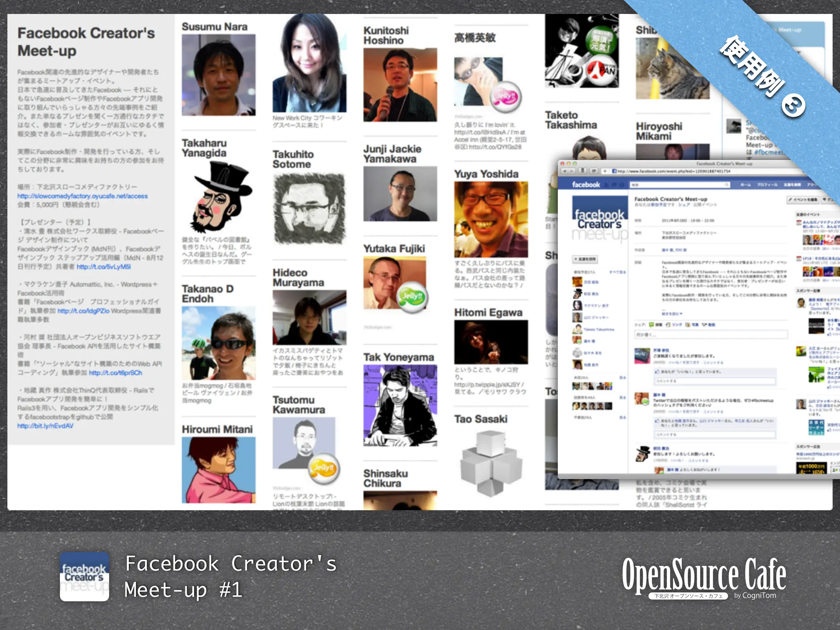Click the Jelly badge on Tsutomu Kawamura photo

pos(324,468)
